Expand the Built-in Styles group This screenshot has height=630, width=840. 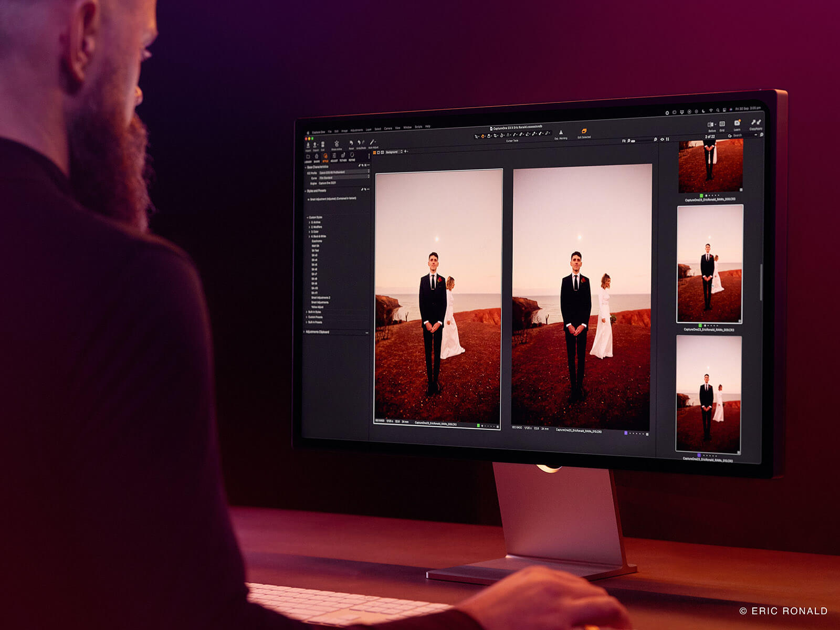click(x=314, y=312)
